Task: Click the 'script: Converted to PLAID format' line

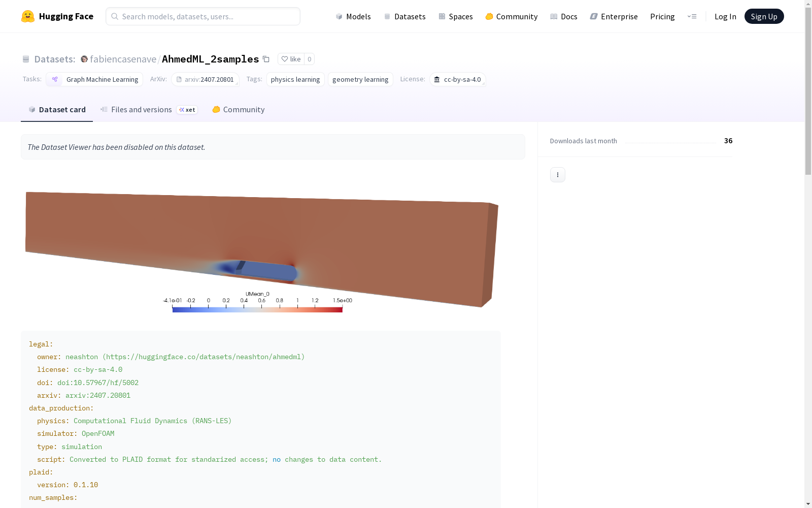Action: point(209,459)
